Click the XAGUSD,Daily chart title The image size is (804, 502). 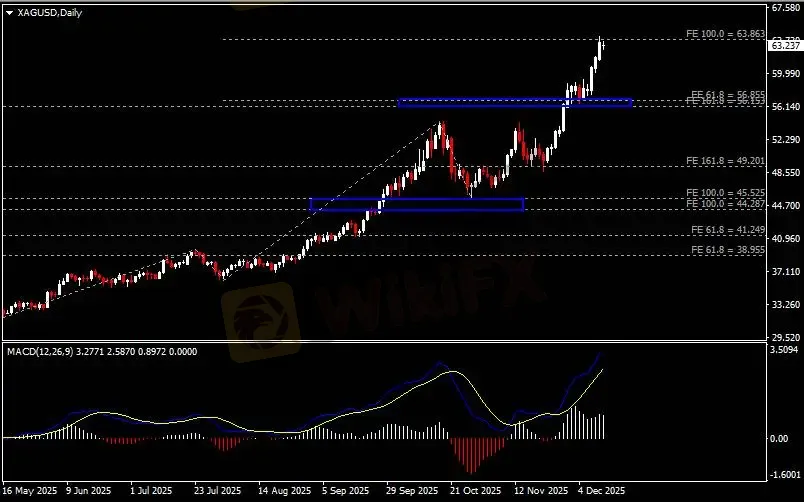[x=49, y=11]
